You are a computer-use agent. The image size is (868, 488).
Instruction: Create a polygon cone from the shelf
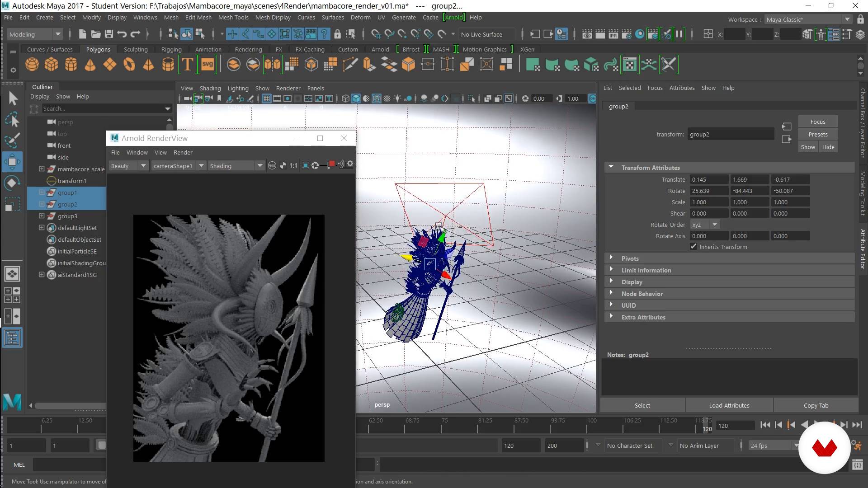point(90,65)
